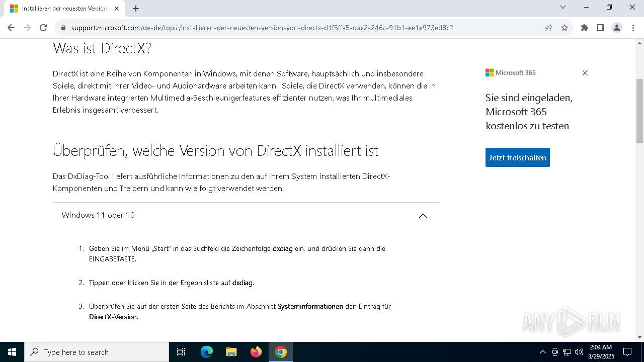Open the Extensions puzzle icon

click(x=585, y=28)
